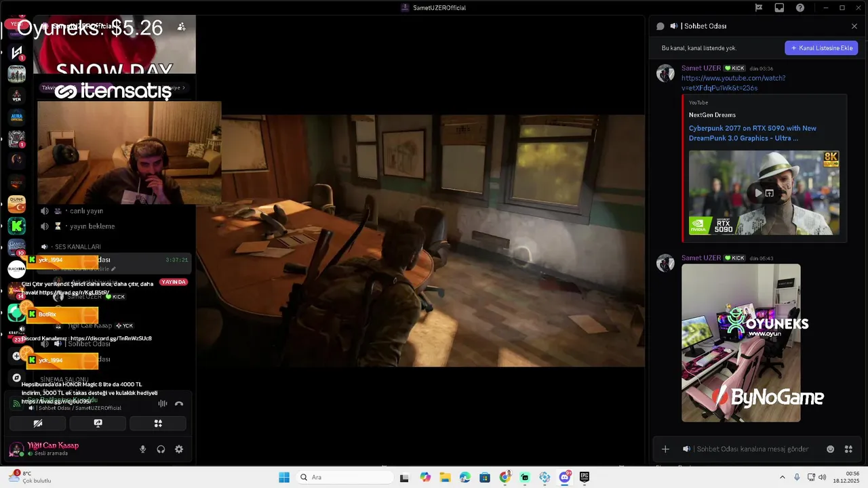Open the Help question mark icon
The height and width of the screenshot is (488, 868).
click(800, 7)
